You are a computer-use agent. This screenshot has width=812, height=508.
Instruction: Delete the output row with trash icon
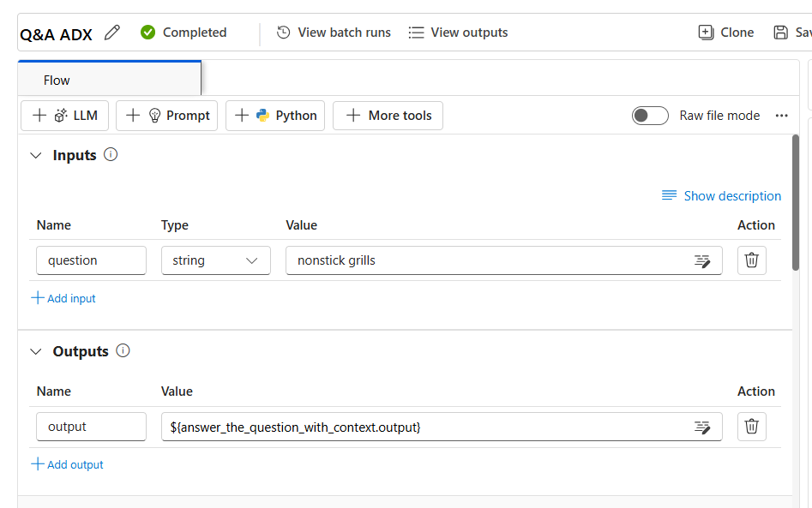tap(751, 427)
